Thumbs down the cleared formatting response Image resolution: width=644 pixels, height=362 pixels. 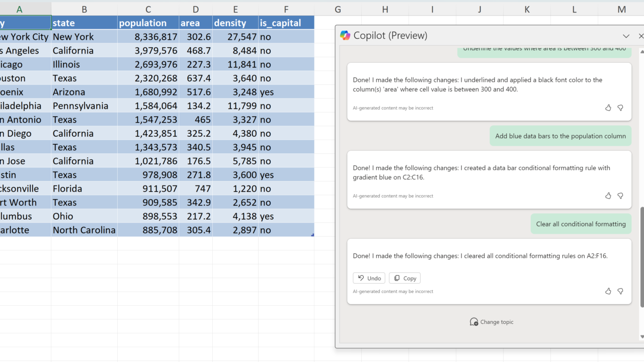click(620, 291)
